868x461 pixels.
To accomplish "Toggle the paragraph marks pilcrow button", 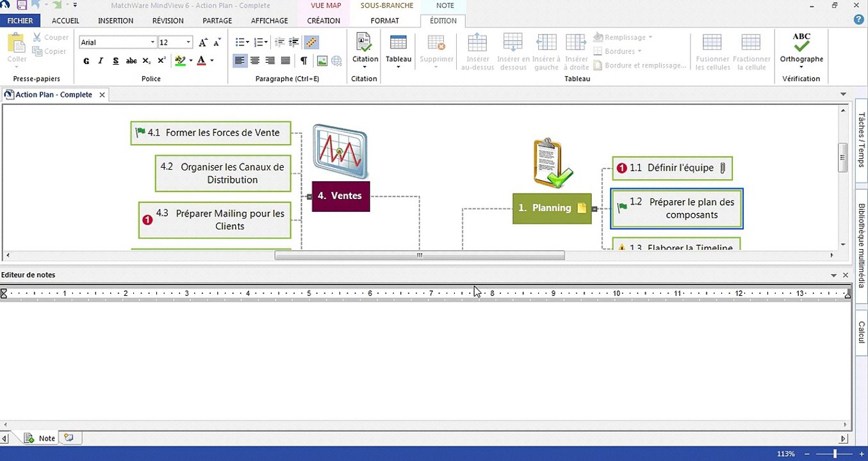I will click(304, 61).
